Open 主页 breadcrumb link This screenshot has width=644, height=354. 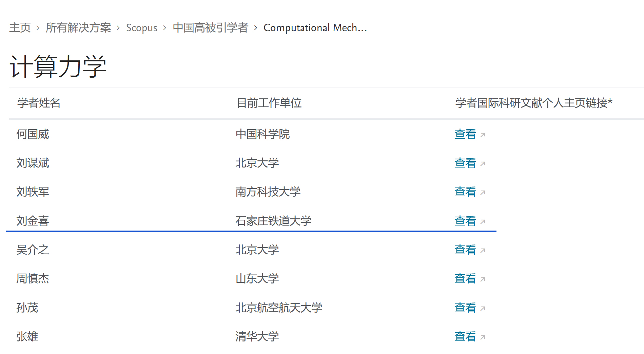tap(20, 27)
